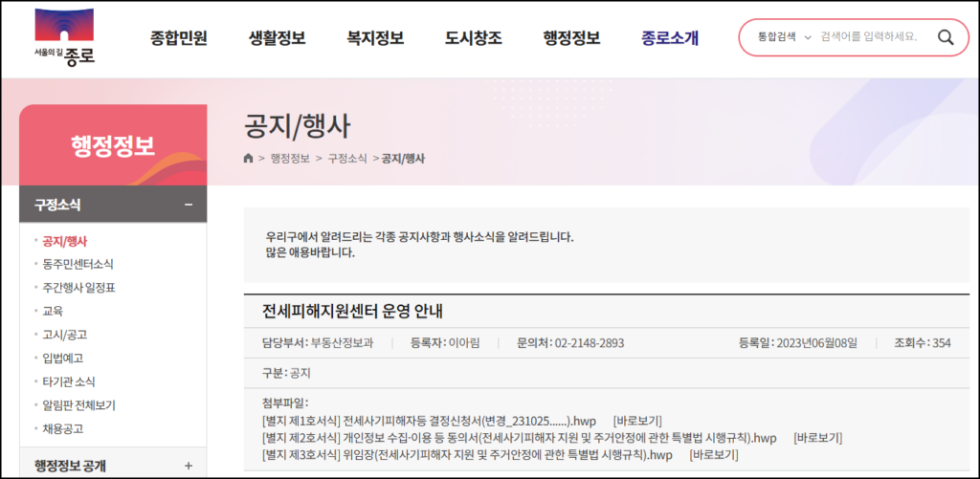This screenshot has width=980, height=479.
Task: Open the 종합민원 menu
Action: click(x=178, y=38)
